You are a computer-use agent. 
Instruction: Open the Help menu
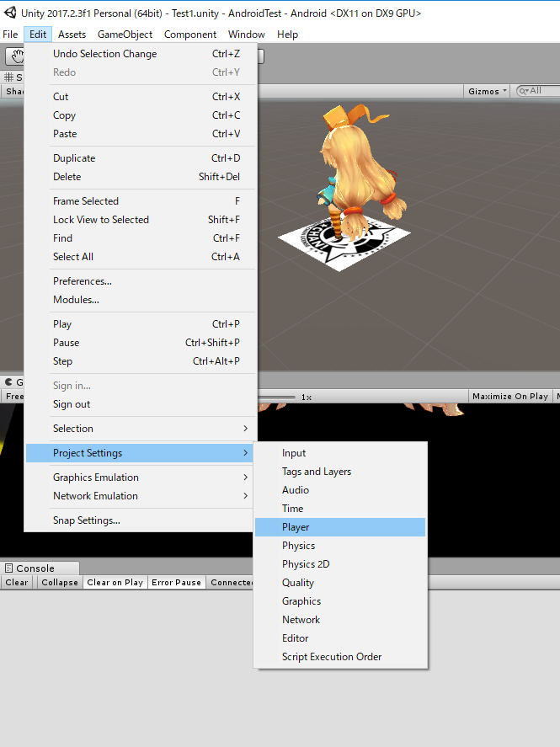click(287, 35)
